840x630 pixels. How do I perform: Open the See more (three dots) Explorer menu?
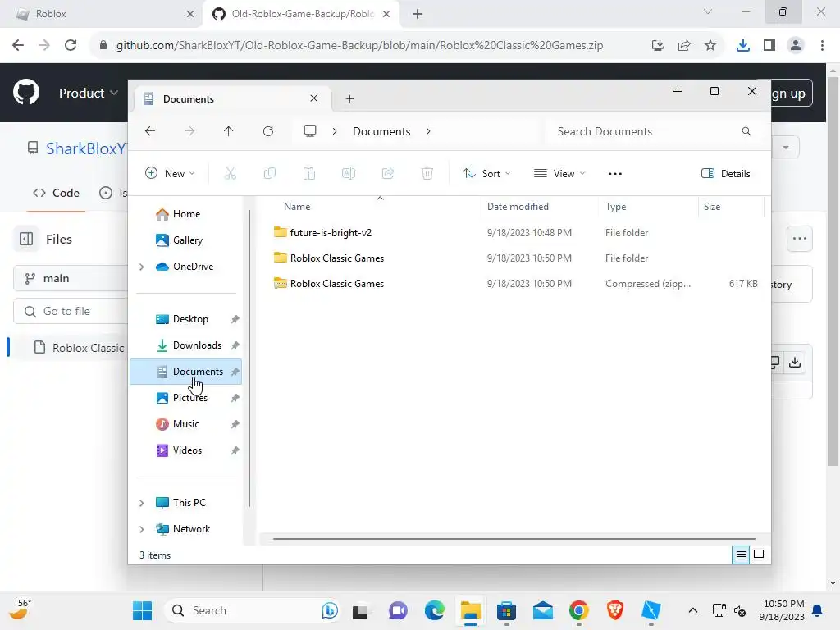tap(615, 174)
